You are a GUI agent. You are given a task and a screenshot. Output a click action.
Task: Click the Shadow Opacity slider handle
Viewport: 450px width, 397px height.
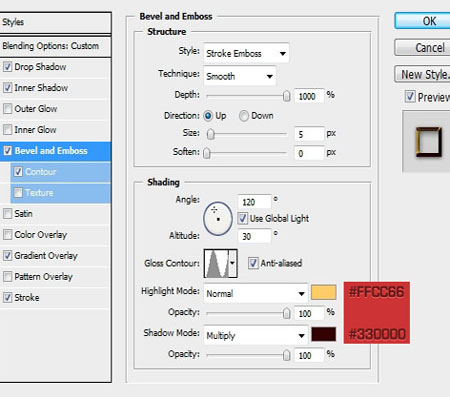286,355
